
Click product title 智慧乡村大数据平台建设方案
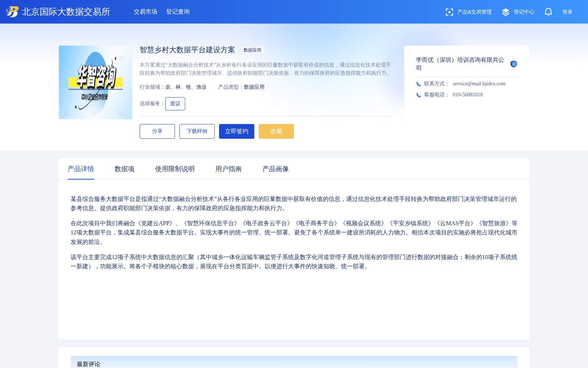tap(187, 50)
